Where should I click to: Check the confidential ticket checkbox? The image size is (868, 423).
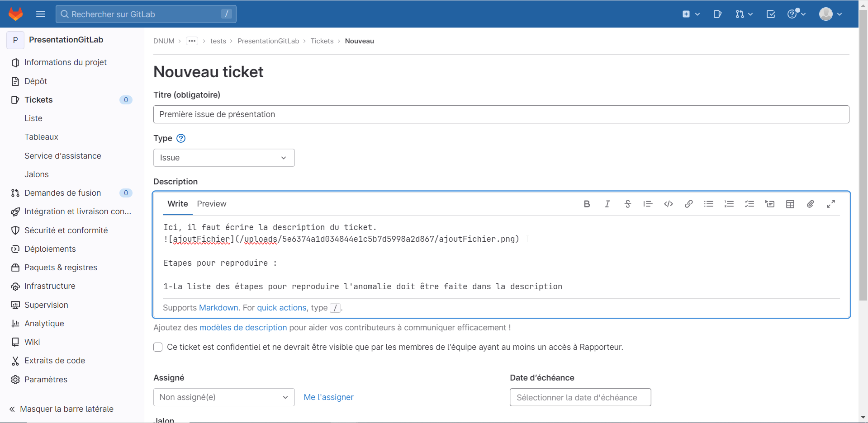coord(158,347)
